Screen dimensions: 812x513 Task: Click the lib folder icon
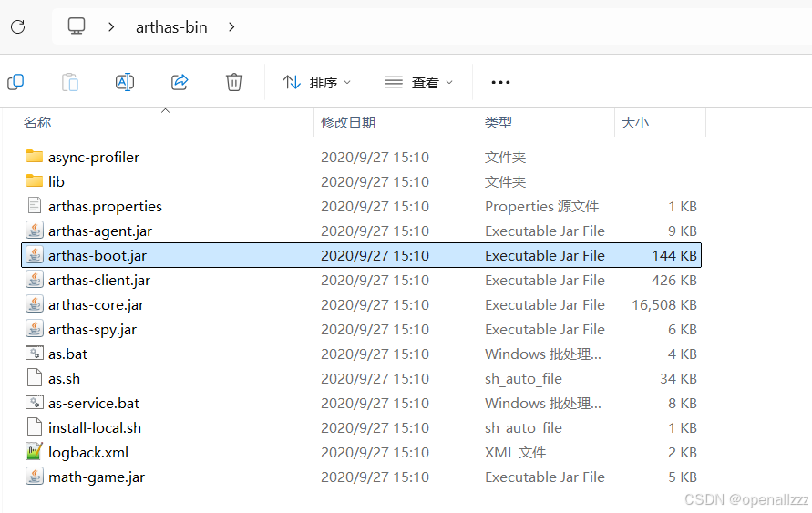click(35, 180)
